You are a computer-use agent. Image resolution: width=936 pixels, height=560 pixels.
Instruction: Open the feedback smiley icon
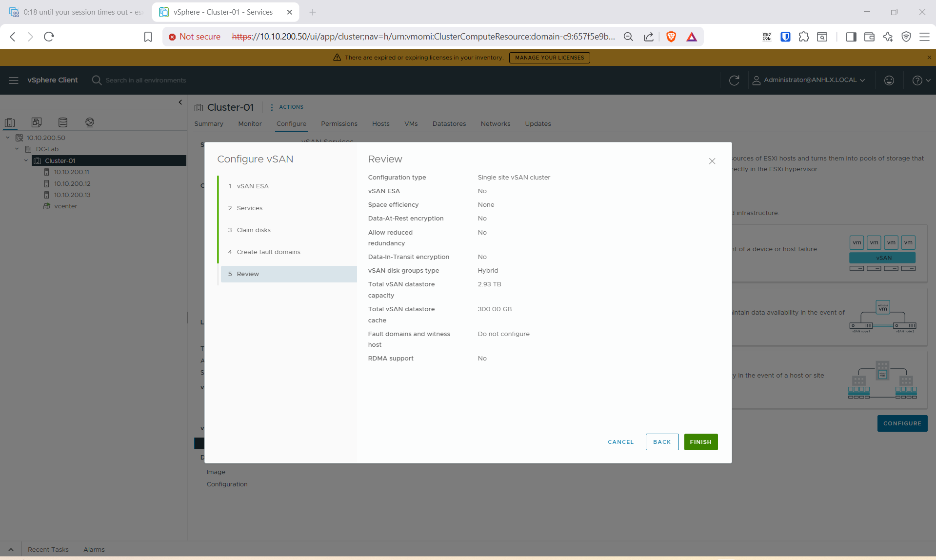pyautogui.click(x=889, y=80)
